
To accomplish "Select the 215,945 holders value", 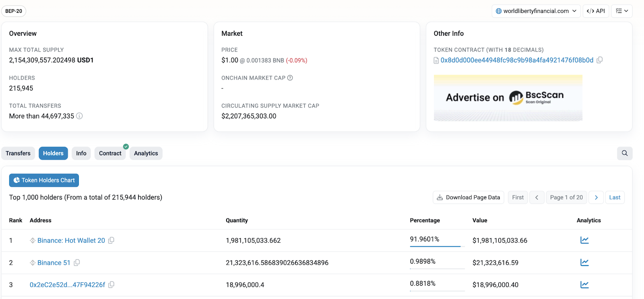I will point(21,88).
